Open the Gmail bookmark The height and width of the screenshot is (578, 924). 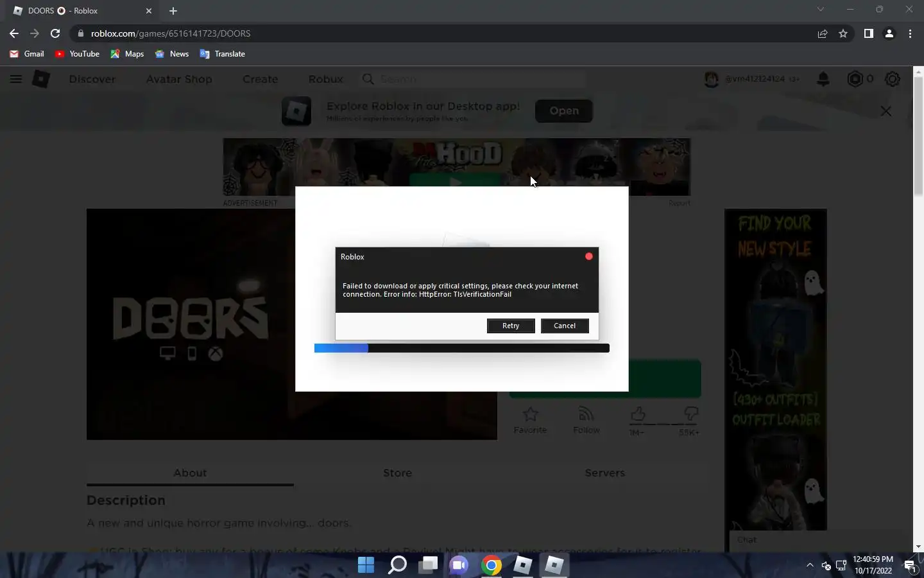(27, 54)
